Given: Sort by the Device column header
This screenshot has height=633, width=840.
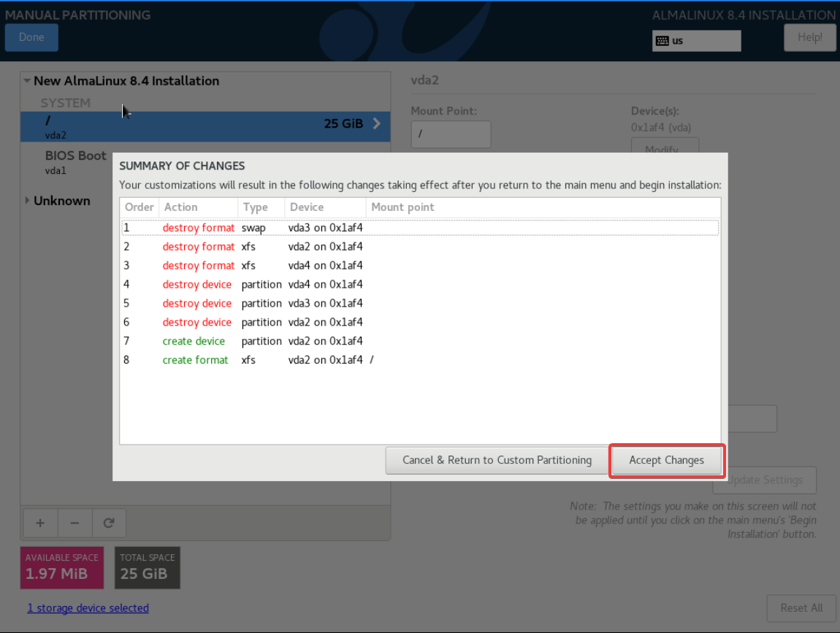Looking at the screenshot, I should pyautogui.click(x=324, y=207).
